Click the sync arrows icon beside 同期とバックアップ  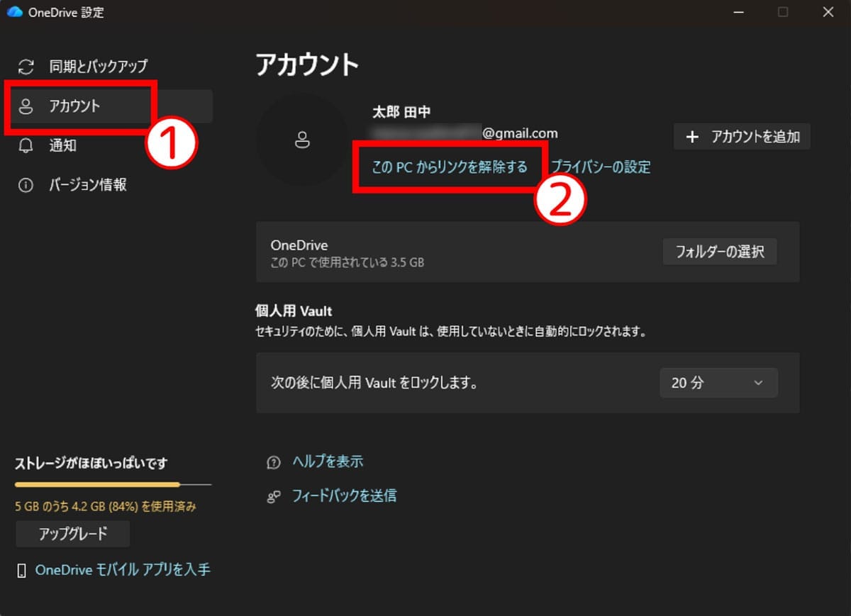point(27,66)
